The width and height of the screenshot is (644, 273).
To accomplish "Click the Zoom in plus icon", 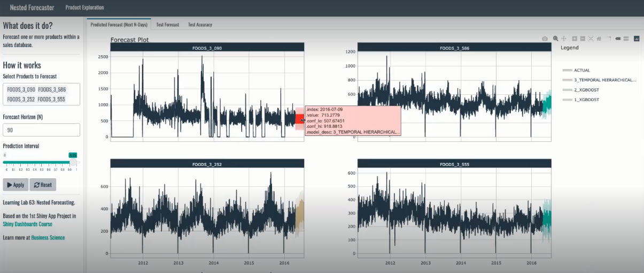I will point(575,39).
